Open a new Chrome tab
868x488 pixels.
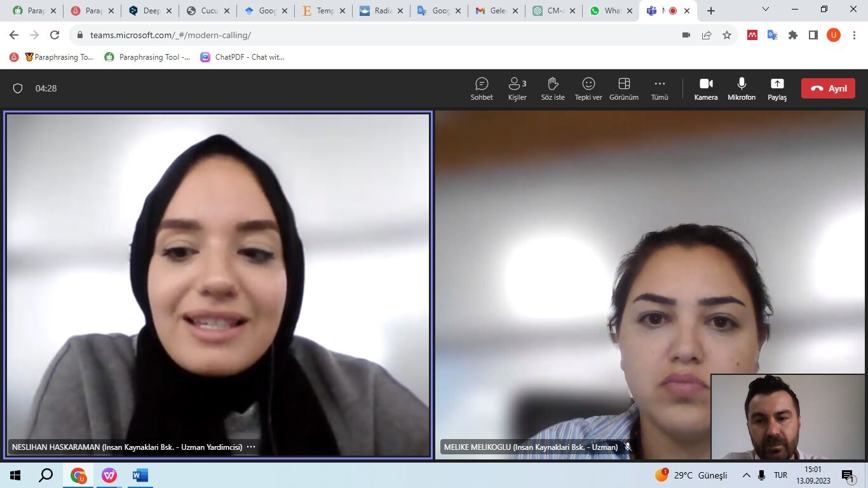pos(711,11)
